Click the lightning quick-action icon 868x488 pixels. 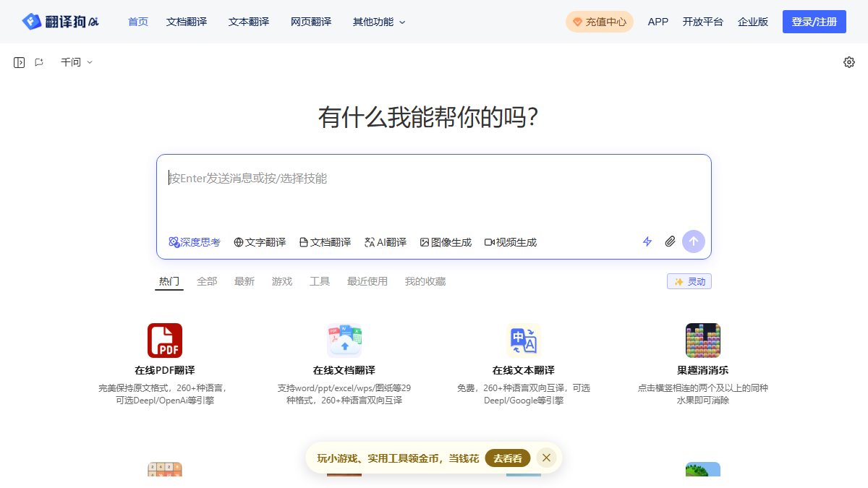[x=647, y=241]
